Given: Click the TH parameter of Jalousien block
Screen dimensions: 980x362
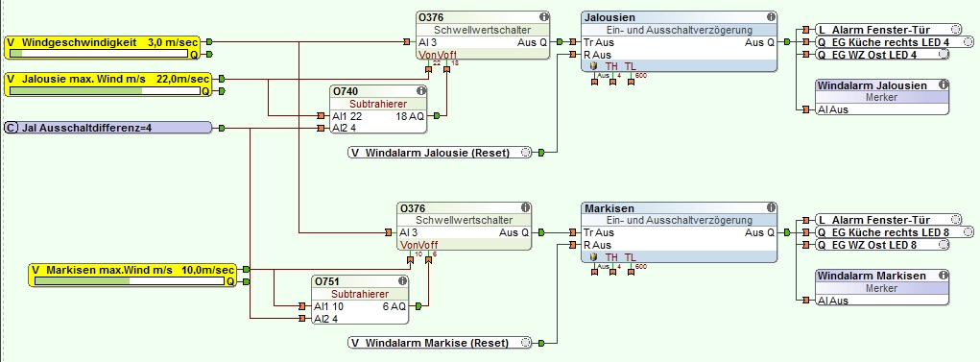Looking at the screenshot, I should point(611,65).
